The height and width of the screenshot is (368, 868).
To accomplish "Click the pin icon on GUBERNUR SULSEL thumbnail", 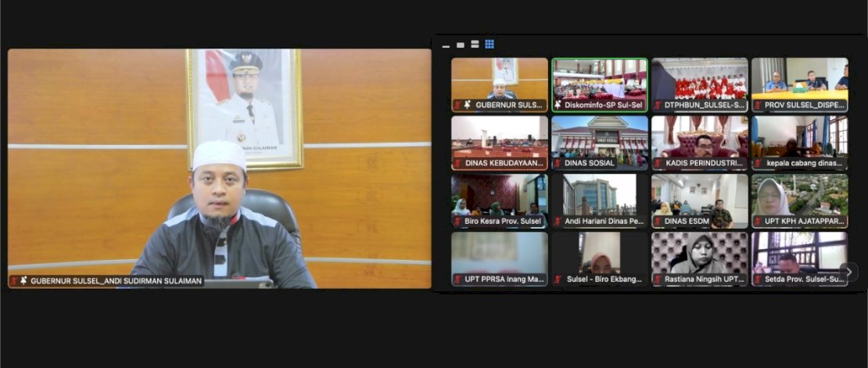I will (x=467, y=105).
